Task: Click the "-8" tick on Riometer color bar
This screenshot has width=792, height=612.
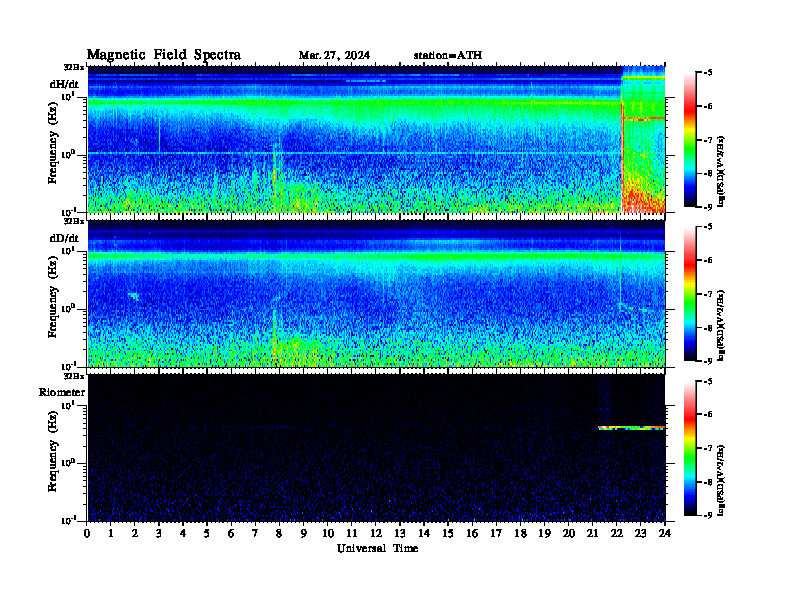Action: point(708,482)
